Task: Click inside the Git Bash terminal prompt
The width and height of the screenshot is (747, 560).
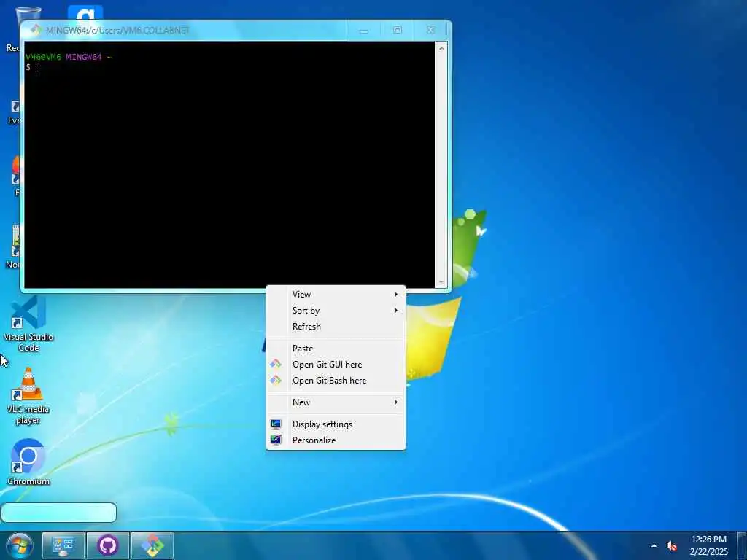Action: 228,164
